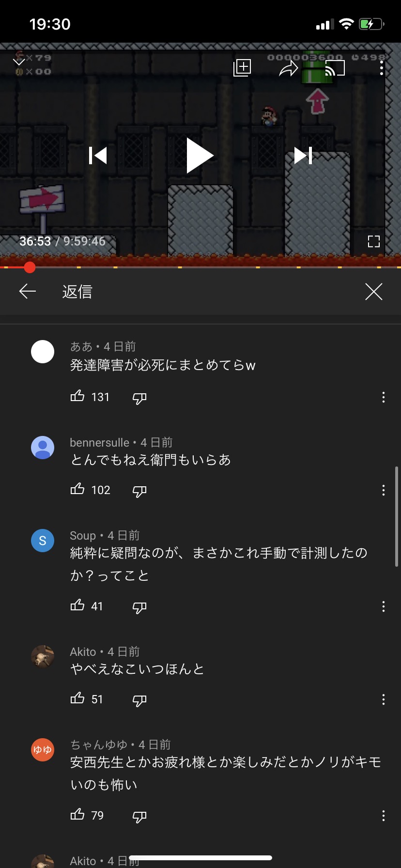The image size is (401, 868).
Task: Tap the share arrow icon
Action: click(x=289, y=68)
